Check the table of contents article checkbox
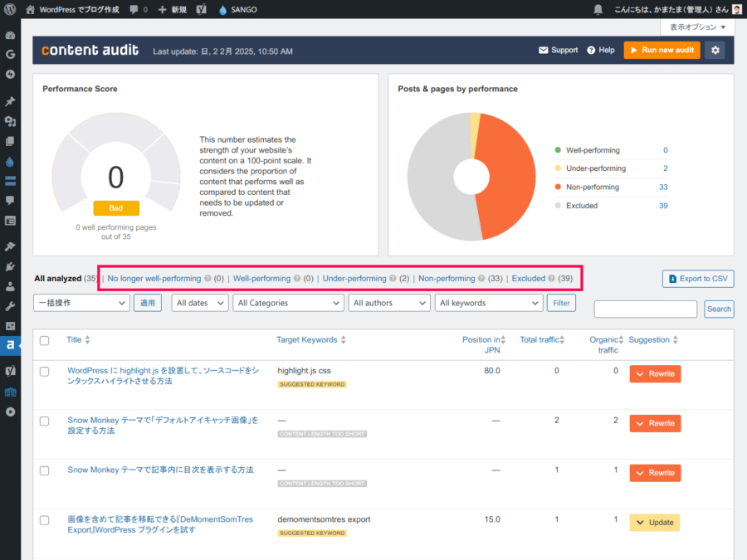Viewport: 747px width, 560px height. pos(44,470)
